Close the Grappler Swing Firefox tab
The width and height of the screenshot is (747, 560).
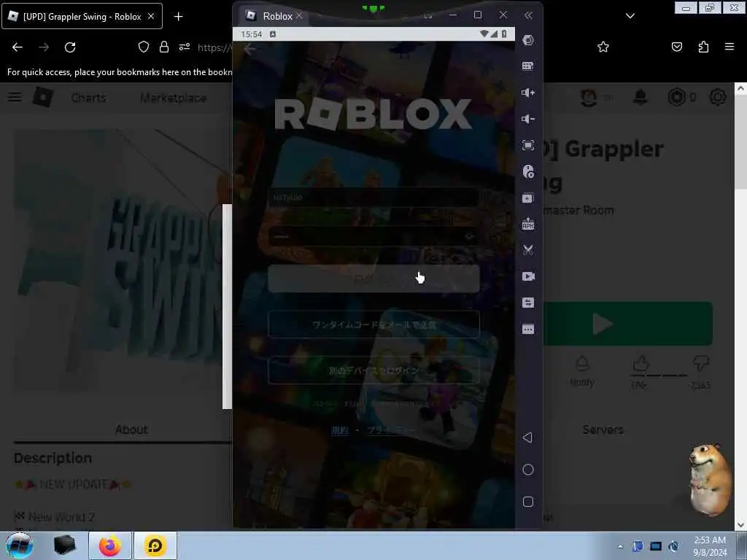pyautogui.click(x=151, y=16)
